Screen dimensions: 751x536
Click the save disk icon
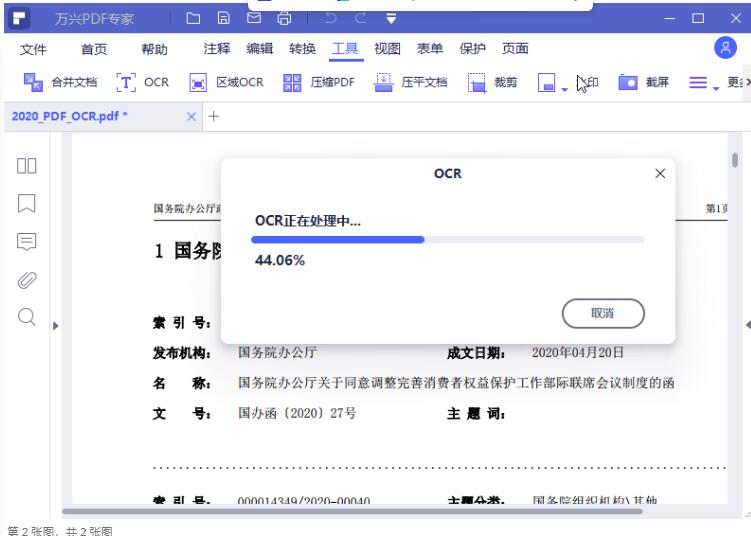coord(223,19)
